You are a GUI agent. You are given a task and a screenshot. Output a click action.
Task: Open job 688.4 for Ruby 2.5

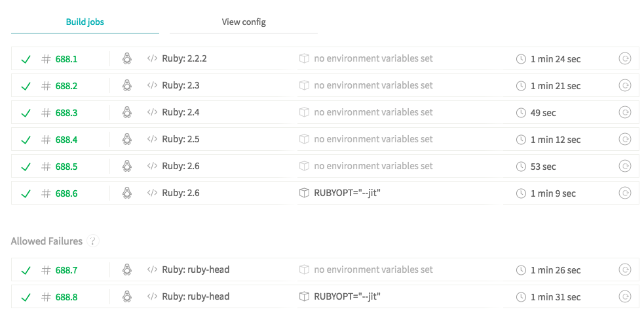coord(66,140)
